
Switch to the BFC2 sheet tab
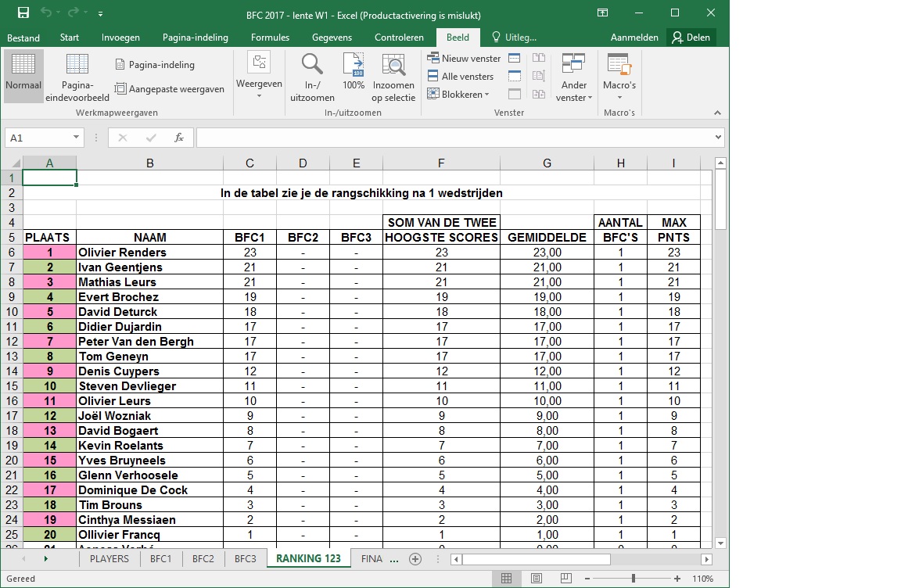point(203,559)
